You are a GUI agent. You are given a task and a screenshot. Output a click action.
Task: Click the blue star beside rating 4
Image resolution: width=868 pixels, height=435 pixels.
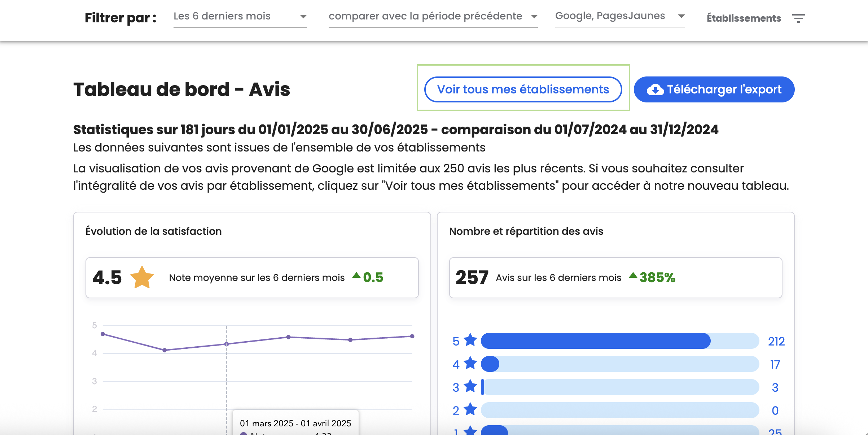[470, 363]
